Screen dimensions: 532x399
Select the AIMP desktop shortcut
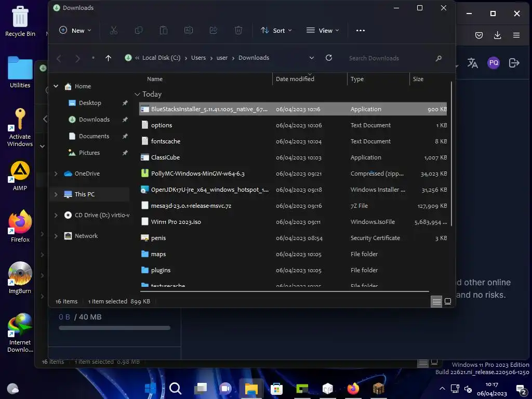(x=20, y=176)
